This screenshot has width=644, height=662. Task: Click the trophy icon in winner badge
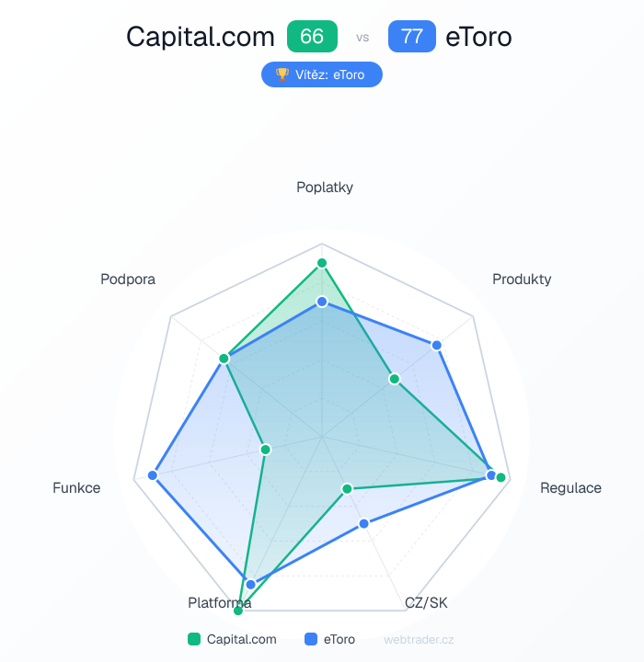pos(282,74)
